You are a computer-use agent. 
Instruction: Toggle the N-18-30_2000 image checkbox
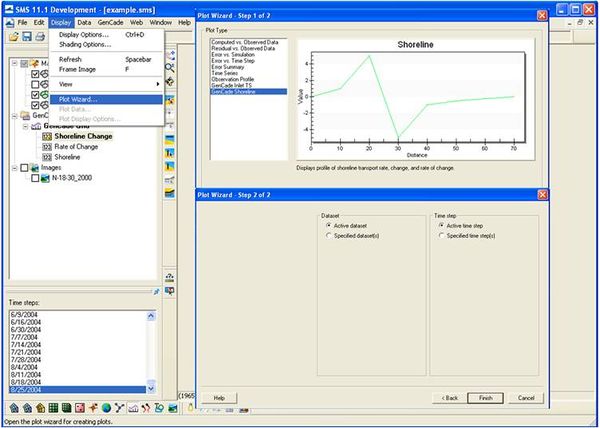(x=35, y=178)
